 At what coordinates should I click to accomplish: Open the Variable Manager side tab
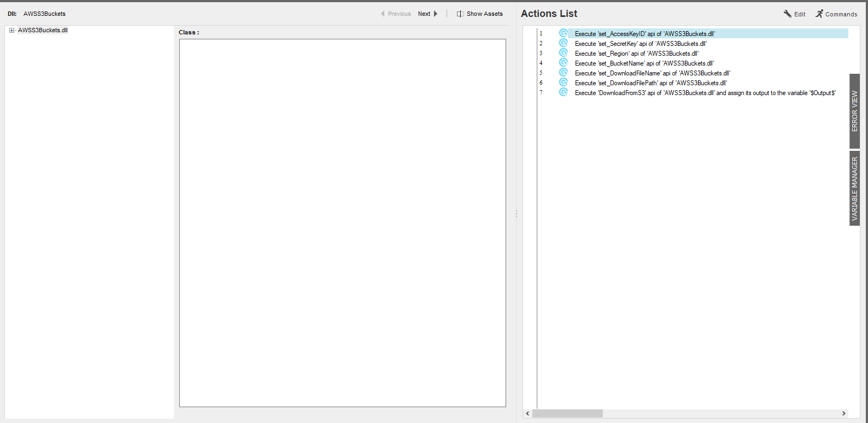[x=855, y=189]
